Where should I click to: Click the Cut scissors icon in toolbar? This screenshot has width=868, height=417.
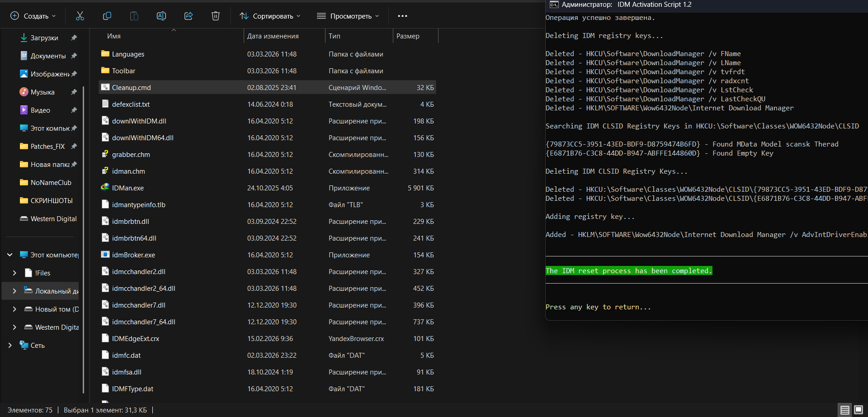pyautogui.click(x=80, y=16)
